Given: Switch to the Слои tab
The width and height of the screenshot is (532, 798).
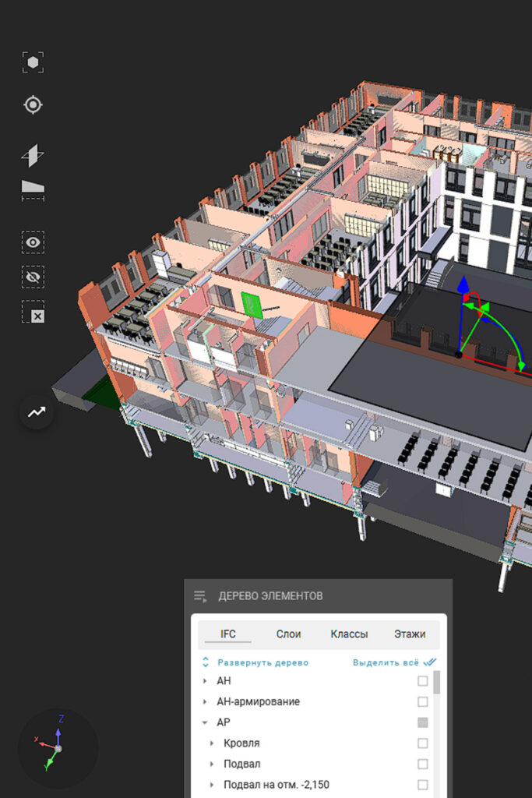Looking at the screenshot, I should pyautogui.click(x=288, y=634).
